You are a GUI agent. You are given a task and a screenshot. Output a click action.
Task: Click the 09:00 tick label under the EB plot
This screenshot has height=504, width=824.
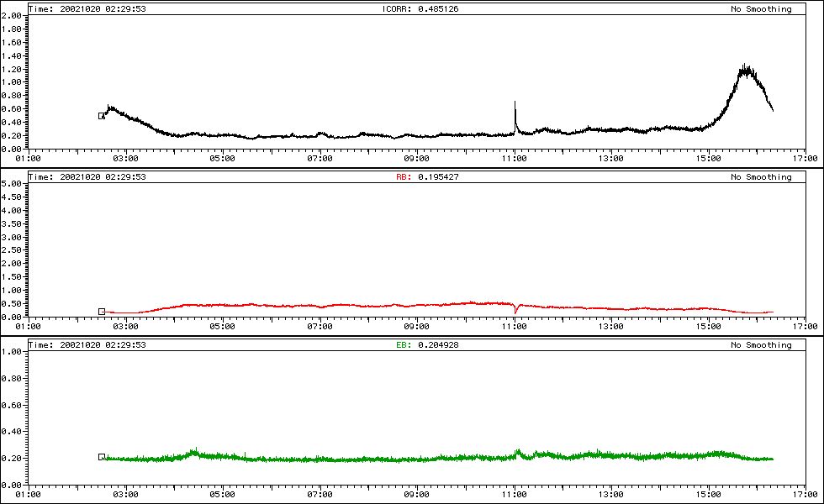(x=416, y=495)
